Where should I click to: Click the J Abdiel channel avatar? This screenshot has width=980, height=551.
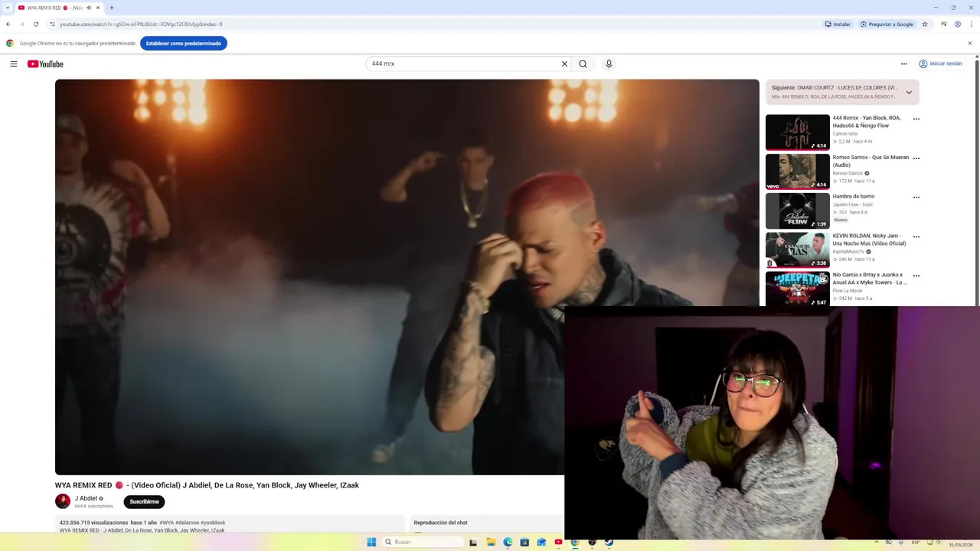coord(63,501)
